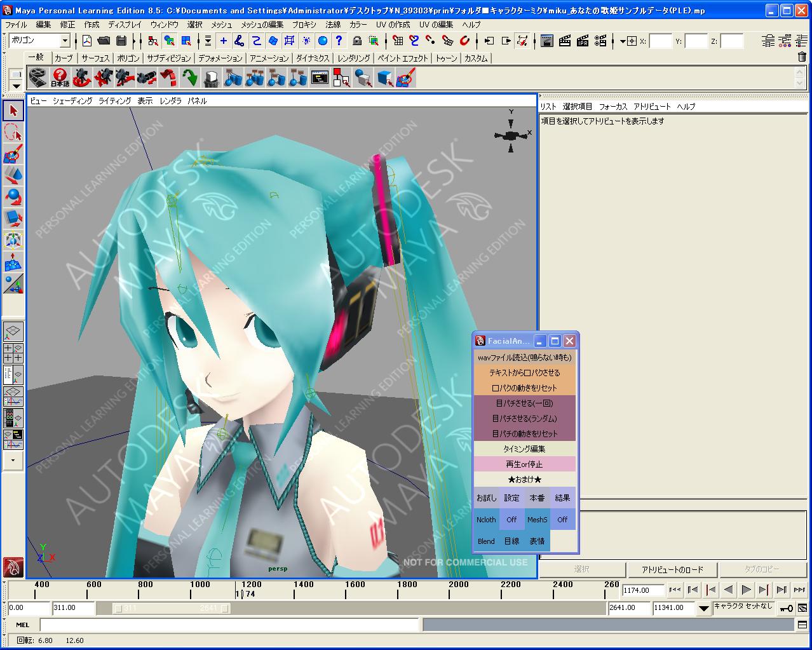Switch to the four-view layout icon
Viewport: 812px width, 650px height.
13,353
